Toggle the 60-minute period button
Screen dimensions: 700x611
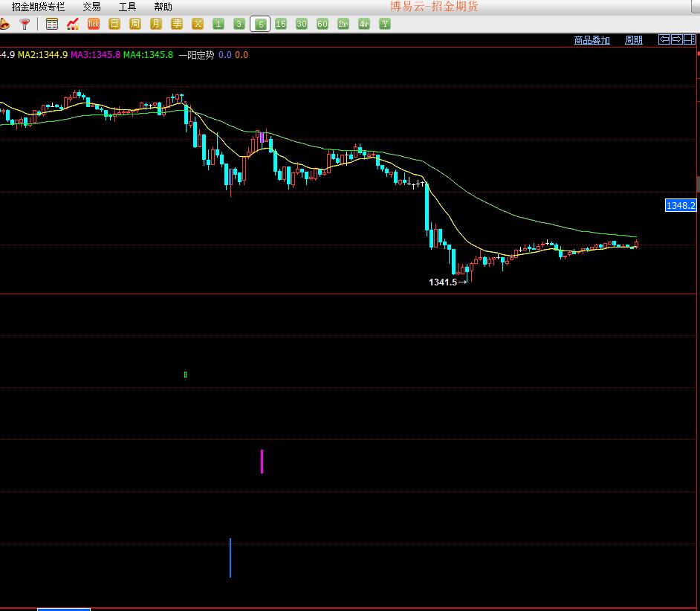323,24
